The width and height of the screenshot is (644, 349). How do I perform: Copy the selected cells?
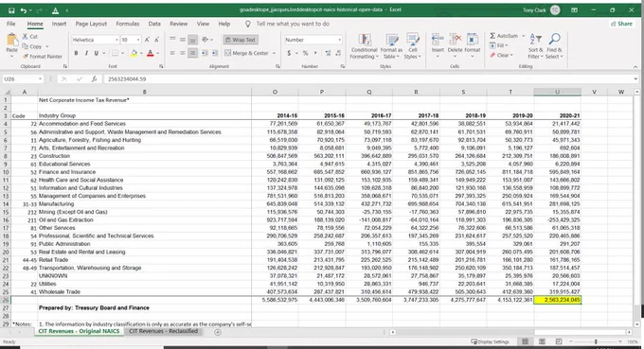coord(32,46)
